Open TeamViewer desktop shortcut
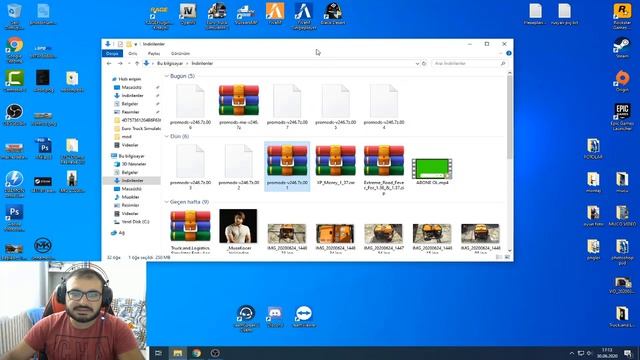640x360 pixels. point(304,317)
